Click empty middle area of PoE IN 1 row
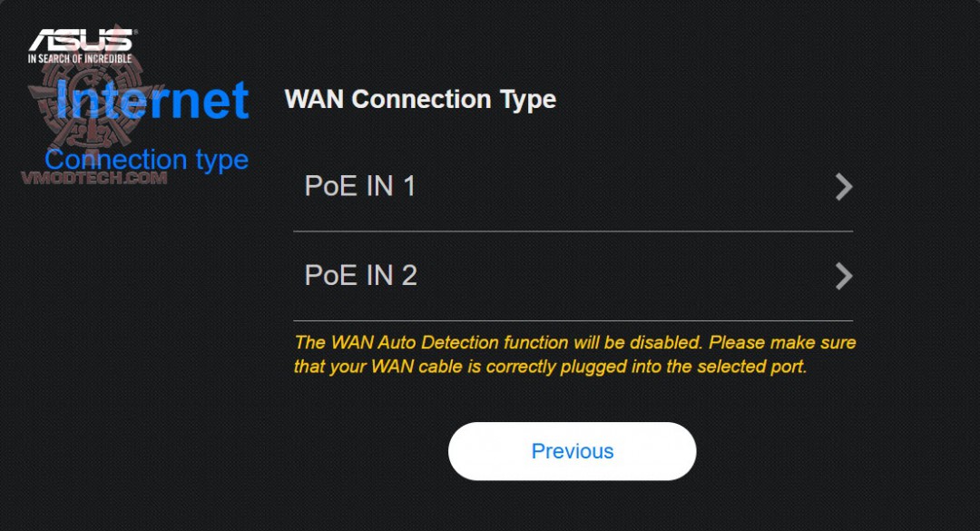Image resolution: width=980 pixels, height=531 pixels. (617, 187)
